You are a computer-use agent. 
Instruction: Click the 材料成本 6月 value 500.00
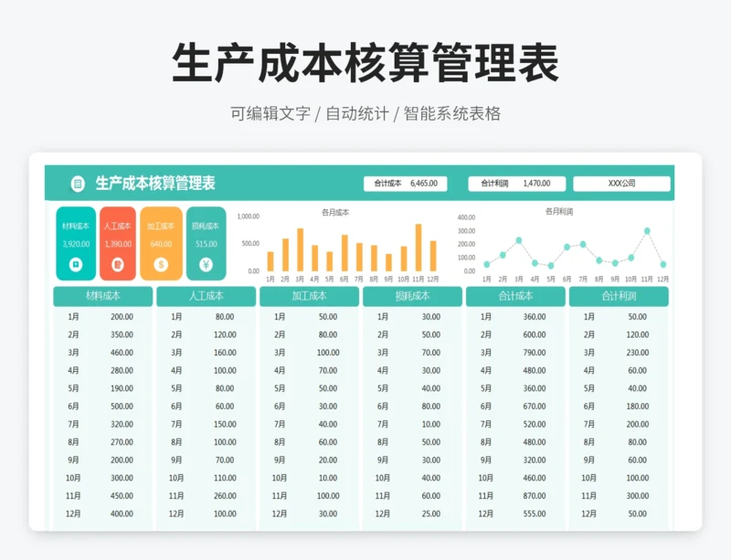122,407
